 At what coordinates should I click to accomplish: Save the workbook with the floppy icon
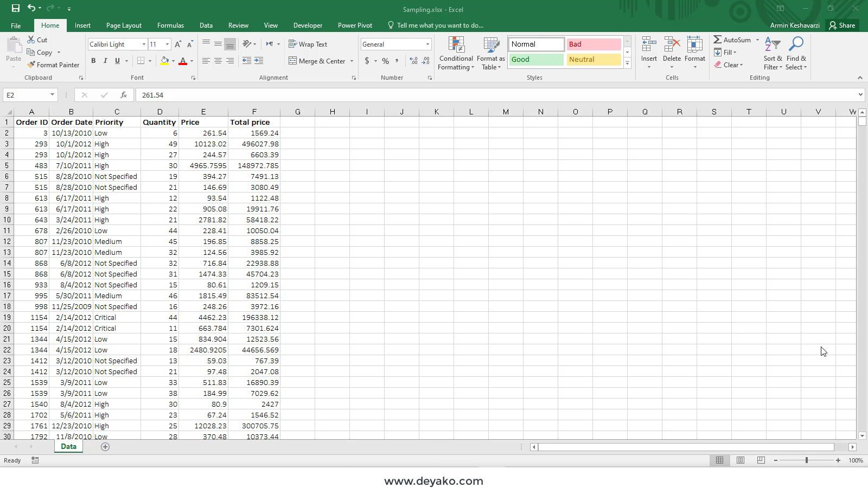pos(16,8)
